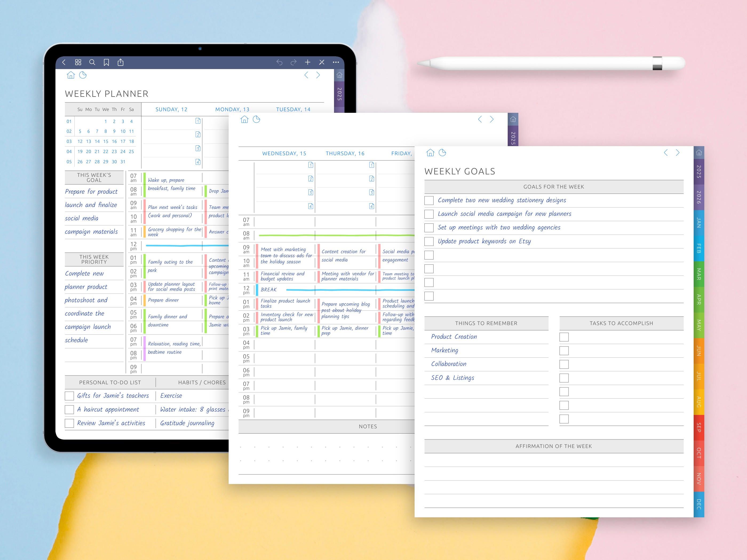Redo the last change
Viewport: 747px width, 560px height.
point(293,62)
